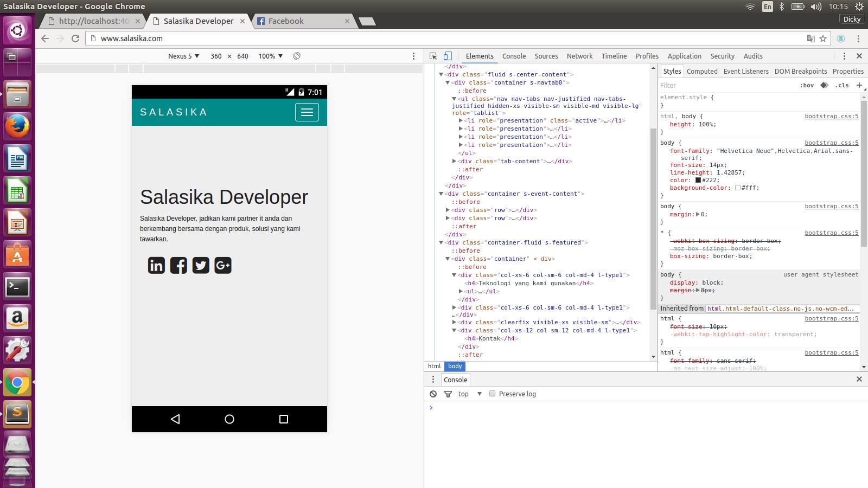Open the 100% zoom dropdown
The width and height of the screenshot is (868, 488).
271,56
